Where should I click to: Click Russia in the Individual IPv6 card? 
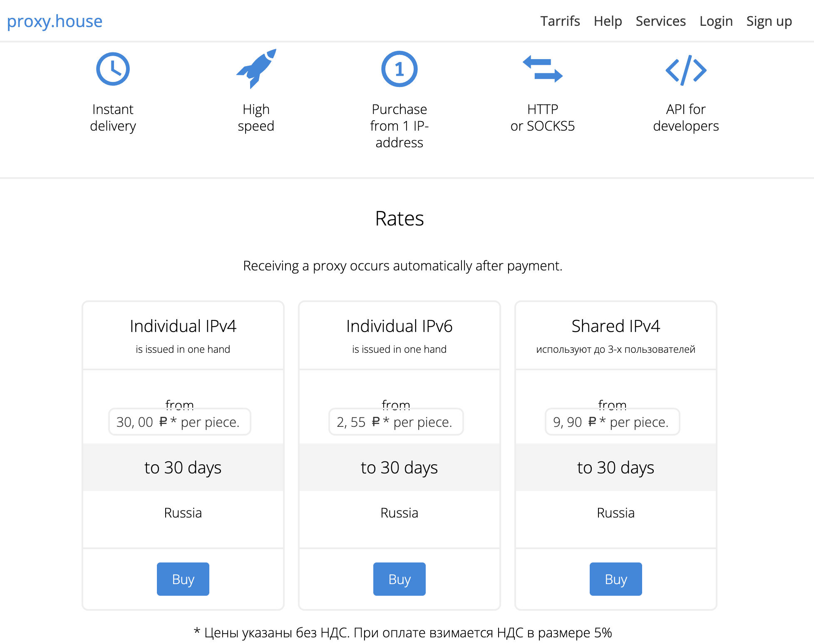[x=400, y=513]
